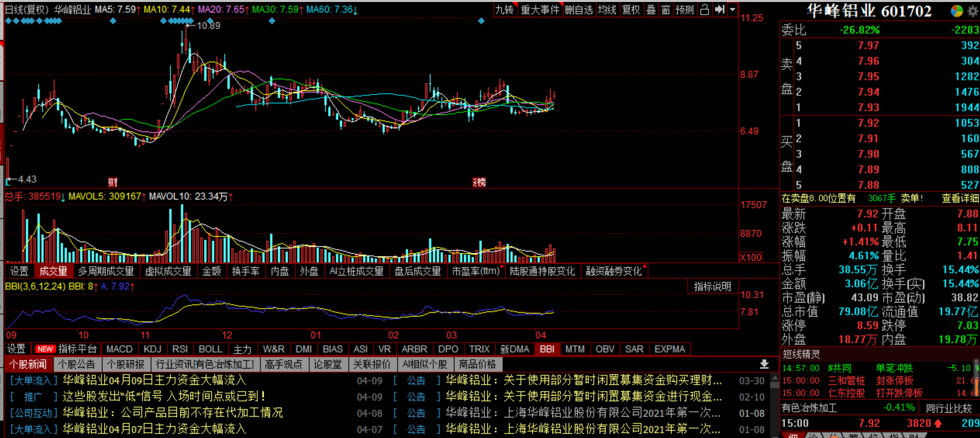Click the X100 volume scale label

pyautogui.click(x=751, y=258)
